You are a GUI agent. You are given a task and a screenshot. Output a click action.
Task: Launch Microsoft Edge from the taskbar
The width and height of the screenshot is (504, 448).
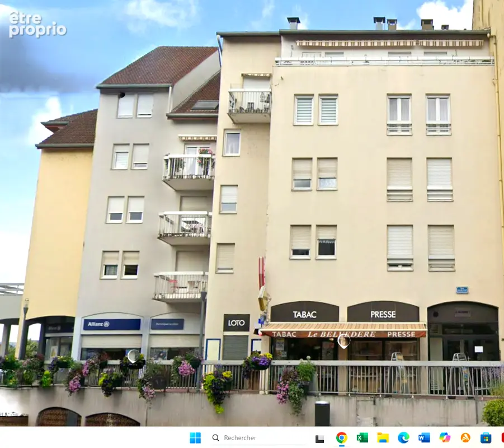(403, 438)
